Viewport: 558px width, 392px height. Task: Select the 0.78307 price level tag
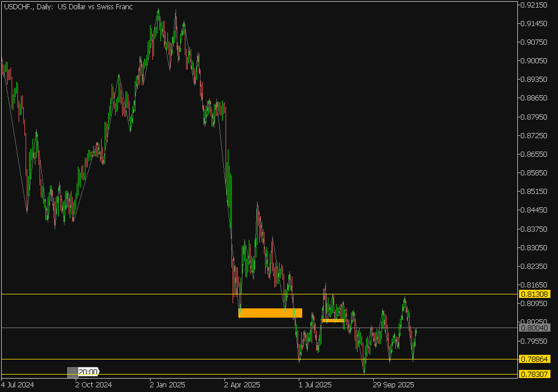click(535, 374)
